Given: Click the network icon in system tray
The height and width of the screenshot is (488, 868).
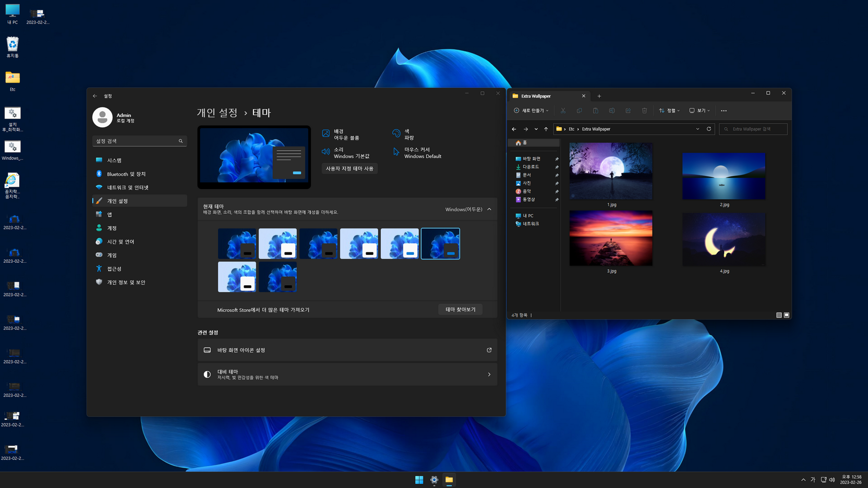Looking at the screenshot, I should click(823, 480).
